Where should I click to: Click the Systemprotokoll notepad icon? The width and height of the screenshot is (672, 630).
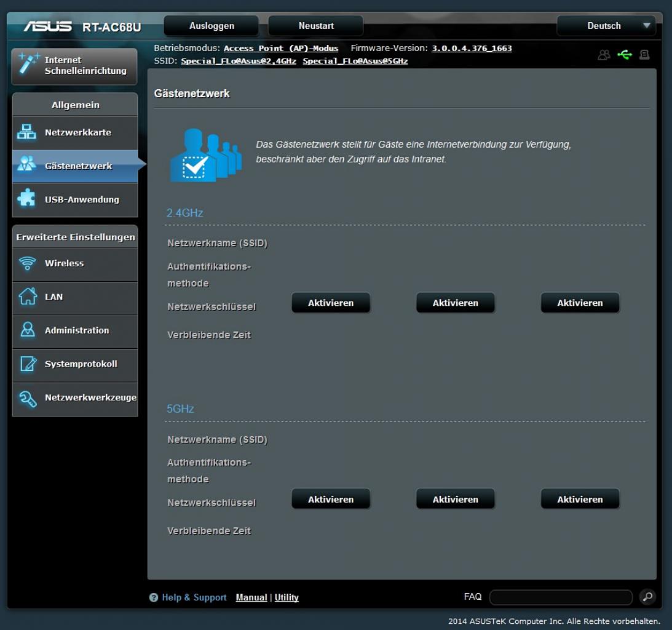28,364
